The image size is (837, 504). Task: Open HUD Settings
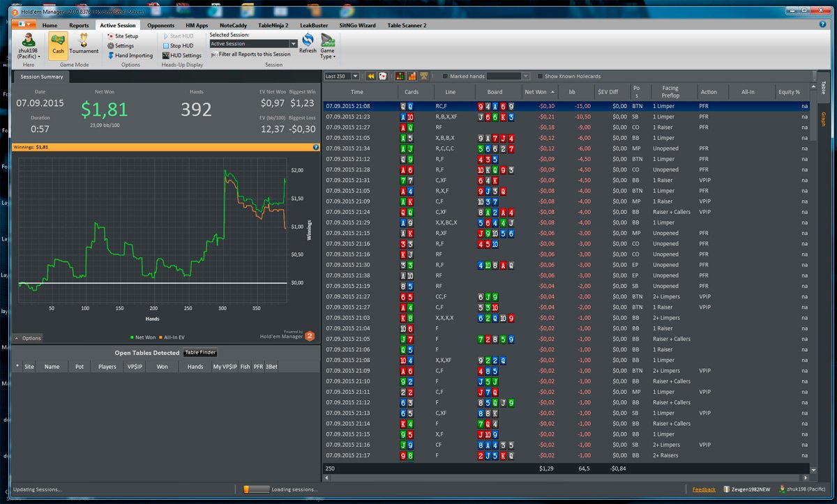(182, 56)
